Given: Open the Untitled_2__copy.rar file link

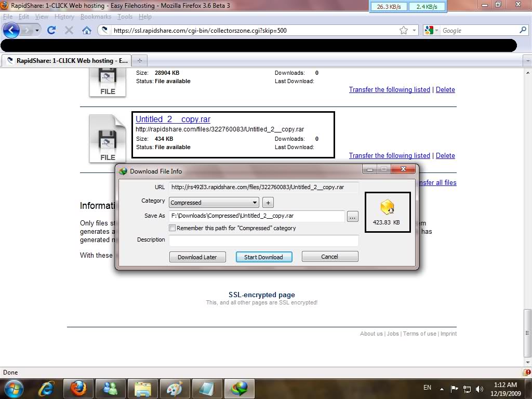Looking at the screenshot, I should tap(173, 119).
